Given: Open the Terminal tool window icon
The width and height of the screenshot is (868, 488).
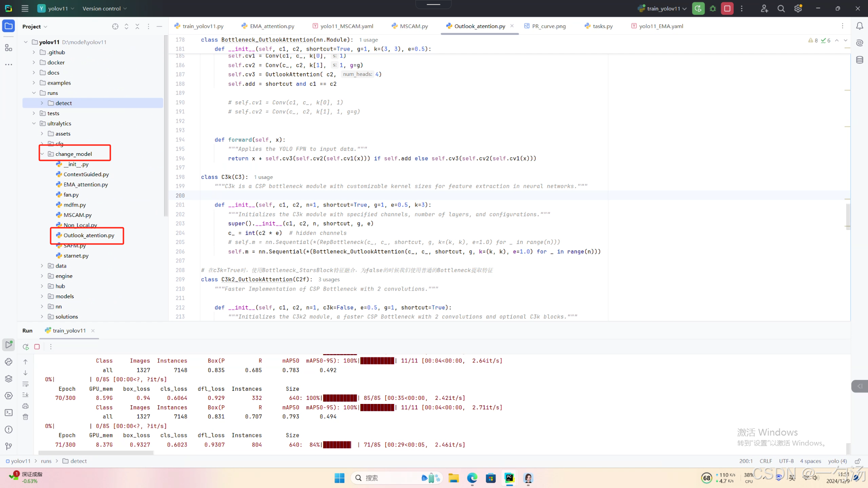Looking at the screenshot, I should (9, 413).
